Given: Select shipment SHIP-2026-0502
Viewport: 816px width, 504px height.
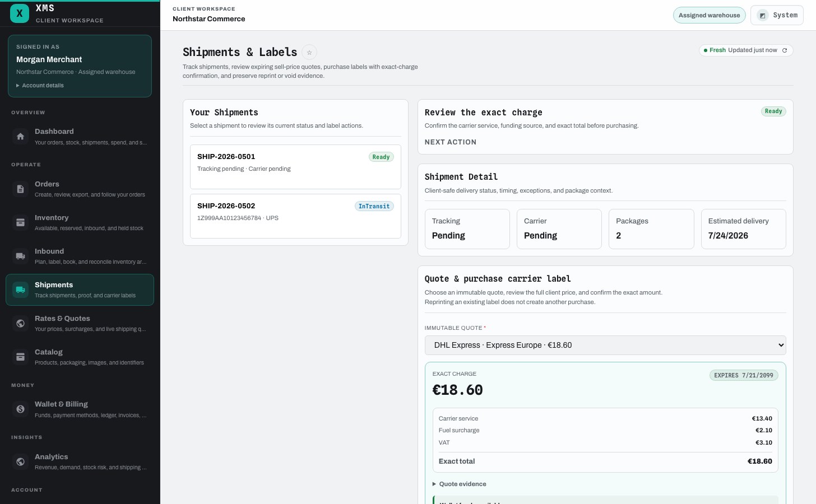Looking at the screenshot, I should click(x=295, y=216).
